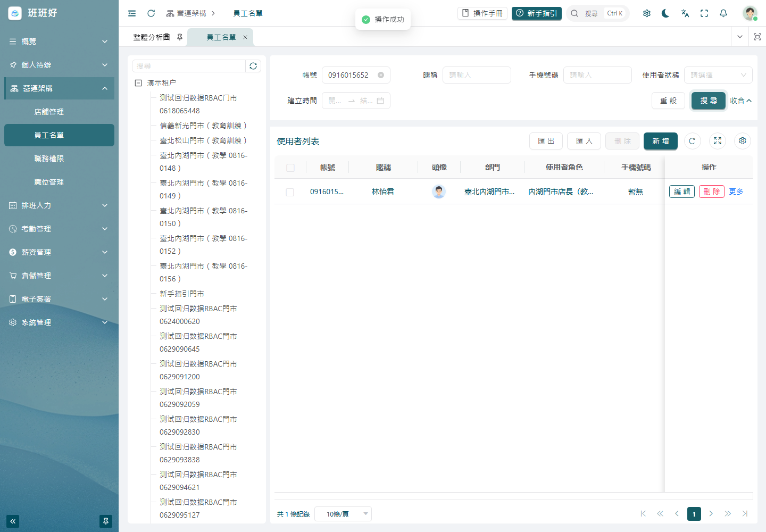Clear the 帳號 field value
Screen dimensions: 766x532
[x=381, y=75]
